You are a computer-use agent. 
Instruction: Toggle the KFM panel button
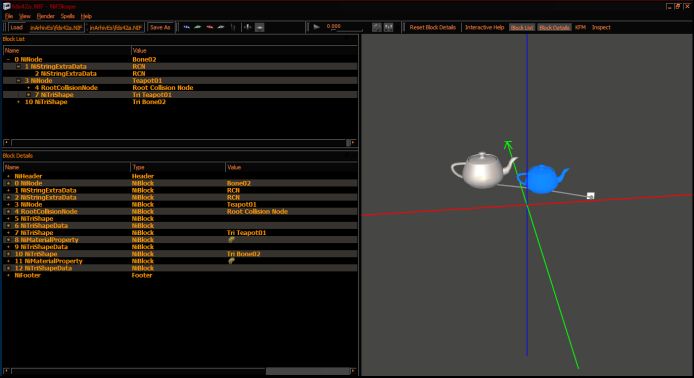click(580, 27)
